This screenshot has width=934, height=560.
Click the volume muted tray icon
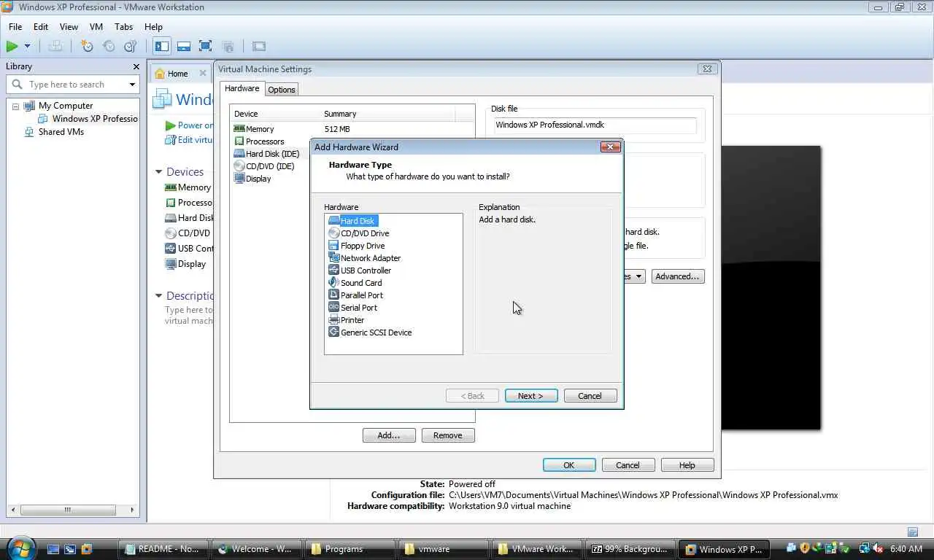point(878,548)
